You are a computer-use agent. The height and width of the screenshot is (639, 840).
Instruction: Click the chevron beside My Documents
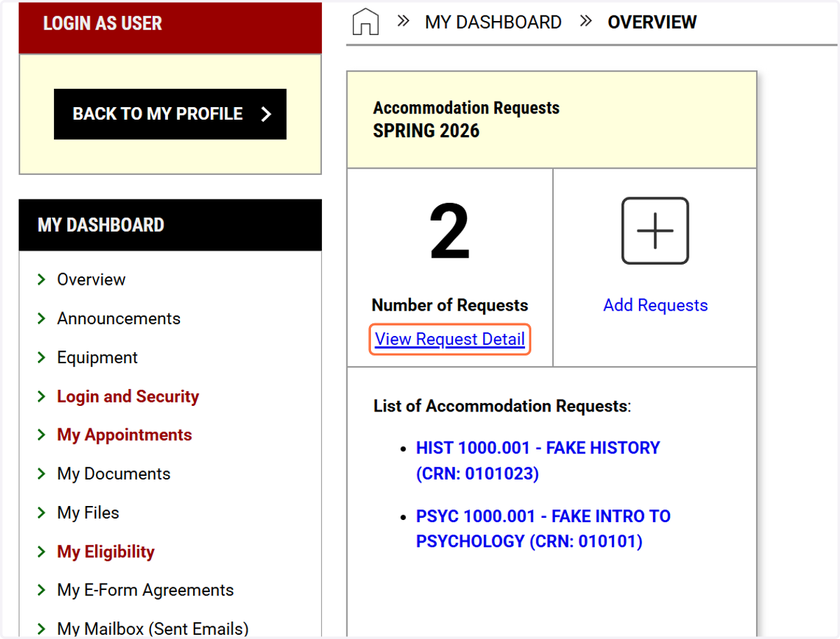click(41, 474)
